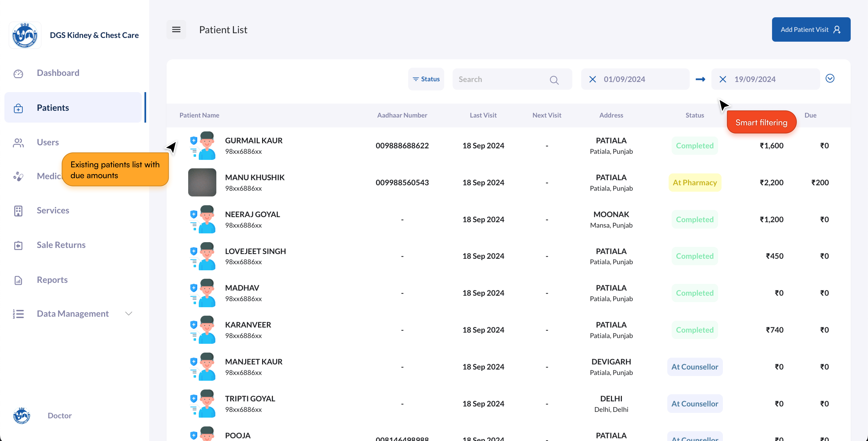This screenshot has height=441, width=868.
Task: Click DGS Kidney & Chest Care logo
Action: click(x=25, y=35)
